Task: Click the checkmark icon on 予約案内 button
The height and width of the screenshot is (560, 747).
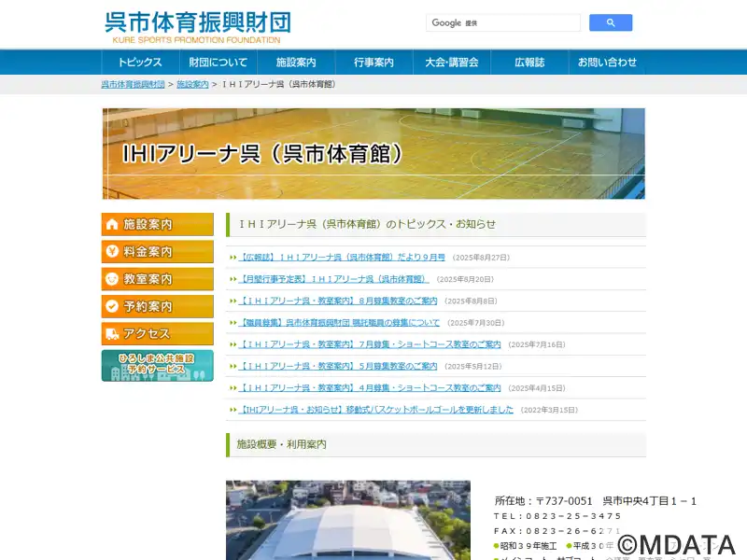Action: (112, 306)
